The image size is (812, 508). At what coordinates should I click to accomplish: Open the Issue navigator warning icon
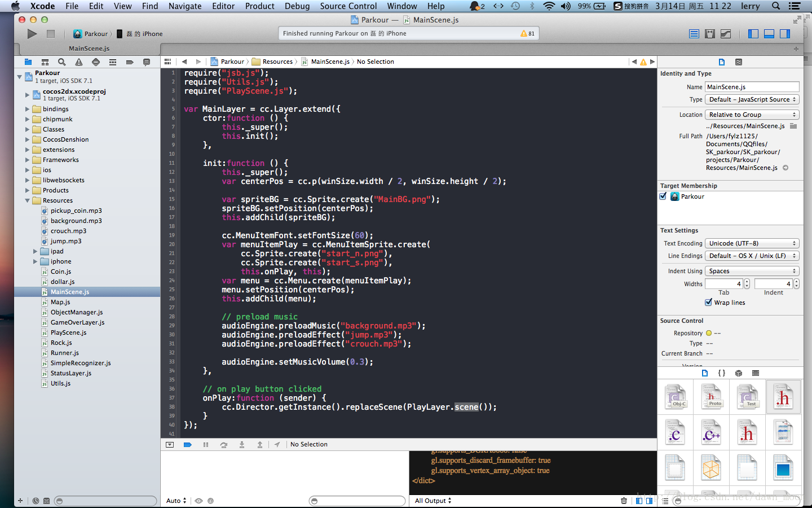coord(79,62)
